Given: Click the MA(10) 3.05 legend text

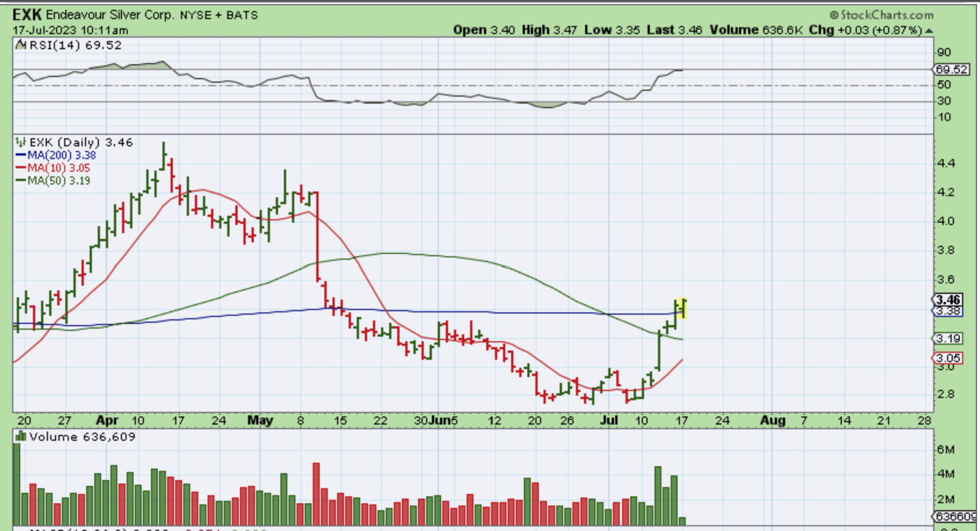Looking at the screenshot, I should coord(59,168).
